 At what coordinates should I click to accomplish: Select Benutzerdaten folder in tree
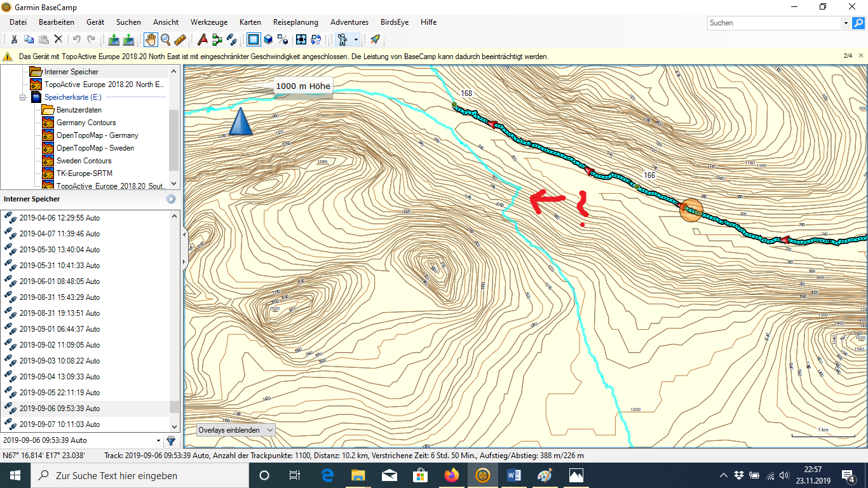pos(79,110)
